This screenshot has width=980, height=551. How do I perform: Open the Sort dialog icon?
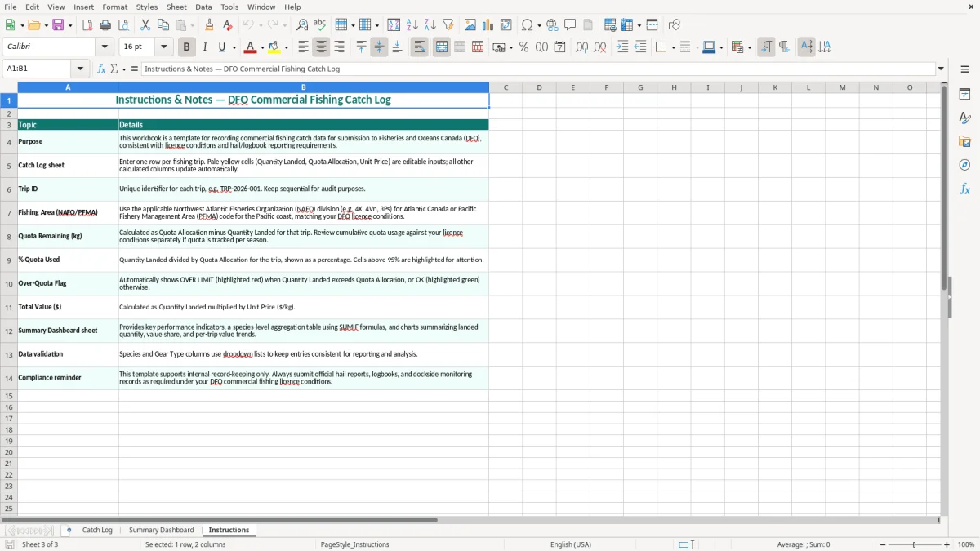(x=394, y=25)
